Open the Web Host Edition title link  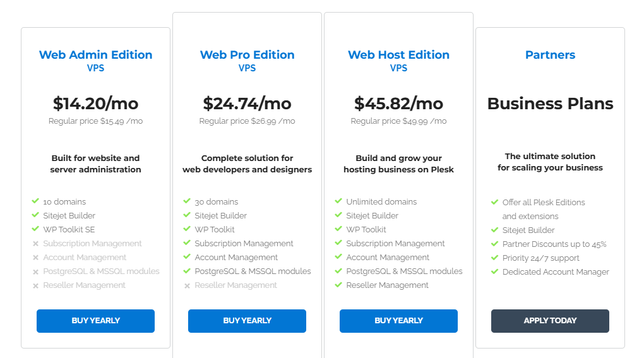(x=398, y=55)
